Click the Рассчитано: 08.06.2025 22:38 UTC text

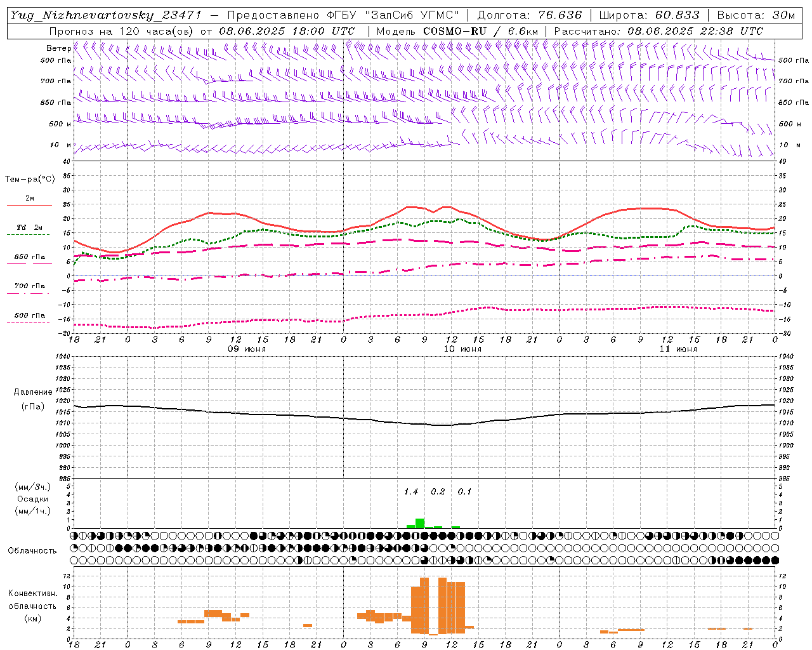[658, 31]
